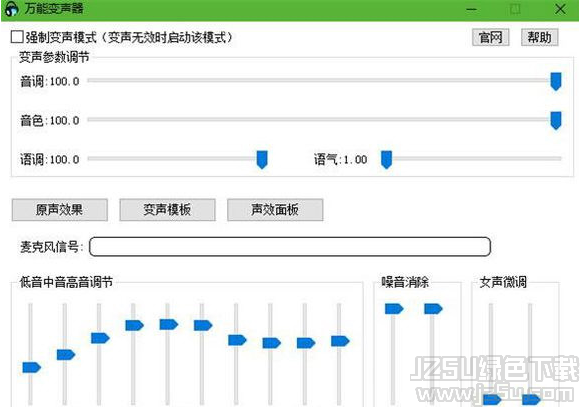Click the second 噪音消除 slider handle
This screenshot has height=407, width=580.
point(433,309)
